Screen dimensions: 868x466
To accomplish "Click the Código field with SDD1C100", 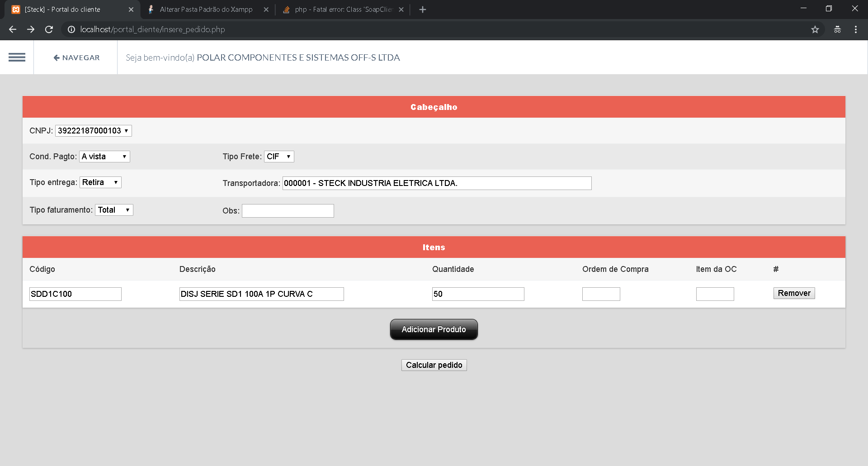I will click(75, 294).
